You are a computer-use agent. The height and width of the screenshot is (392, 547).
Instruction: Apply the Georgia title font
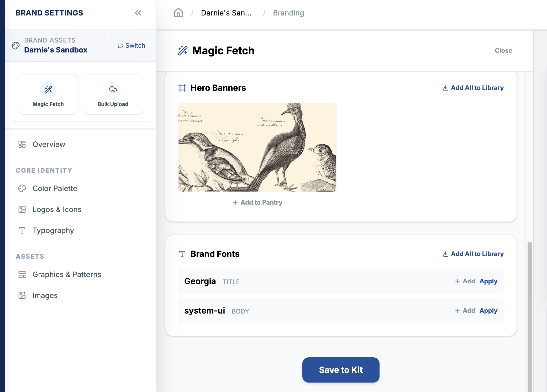[x=488, y=281]
